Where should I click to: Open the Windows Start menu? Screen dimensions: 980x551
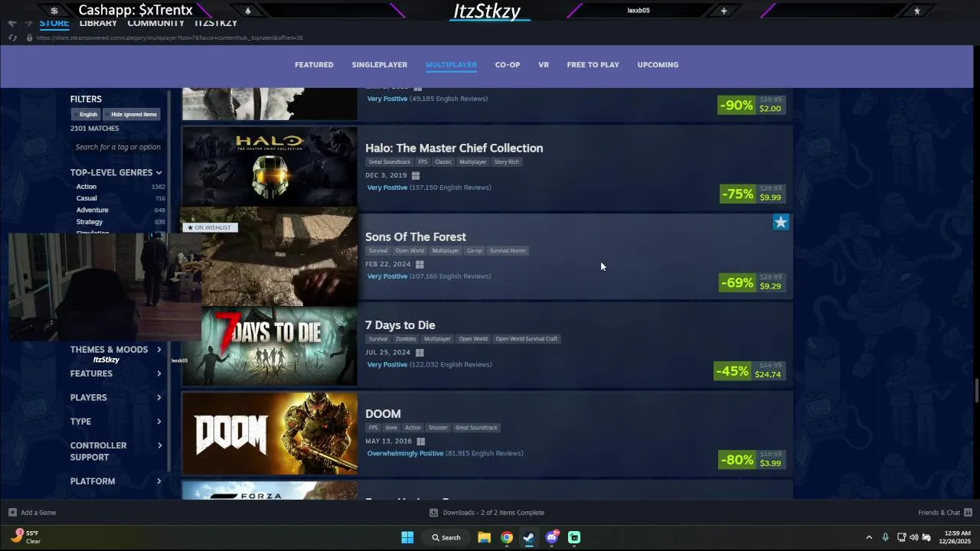(x=407, y=537)
